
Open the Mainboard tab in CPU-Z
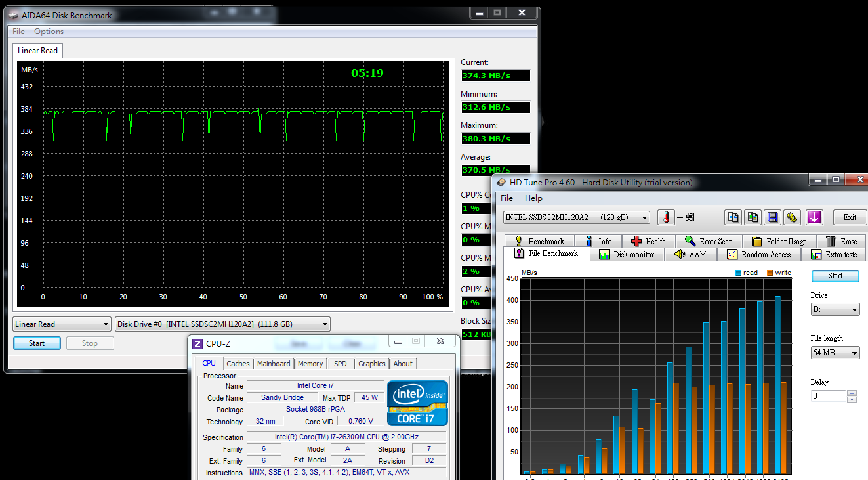click(274, 364)
